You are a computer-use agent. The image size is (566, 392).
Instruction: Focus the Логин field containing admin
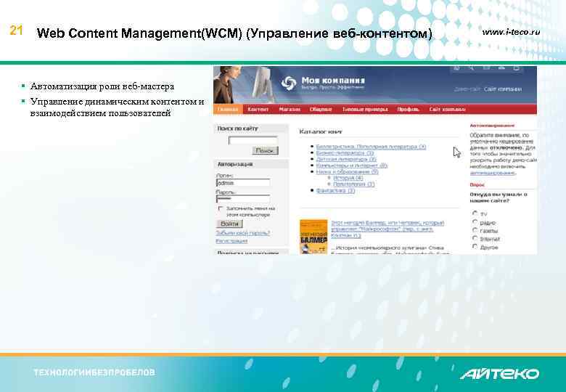[243, 183]
